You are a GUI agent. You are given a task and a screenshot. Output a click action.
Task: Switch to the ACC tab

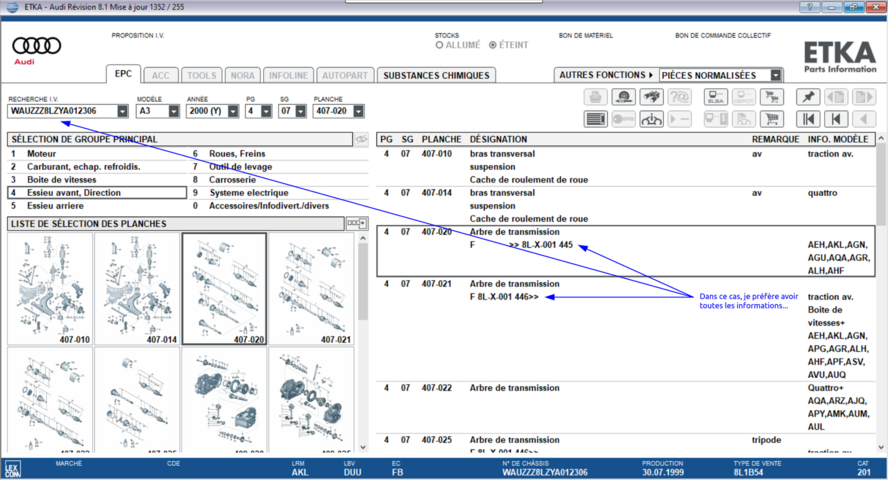pyautogui.click(x=160, y=75)
